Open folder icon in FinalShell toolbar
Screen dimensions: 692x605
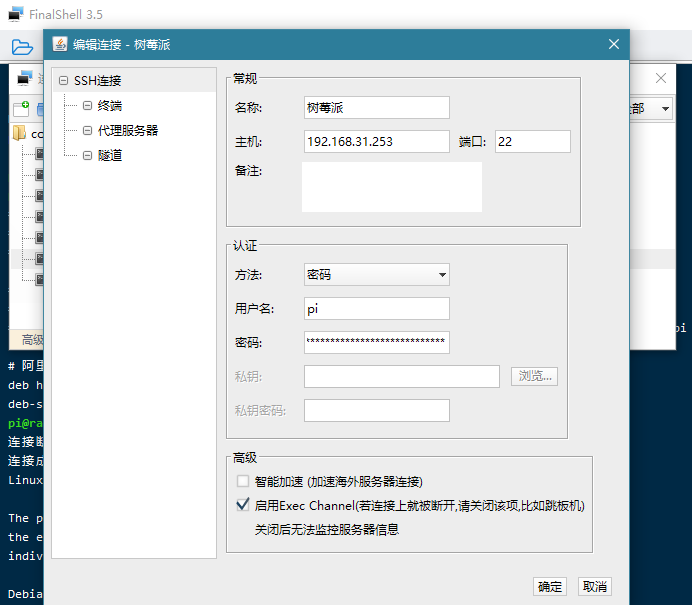click(x=22, y=47)
